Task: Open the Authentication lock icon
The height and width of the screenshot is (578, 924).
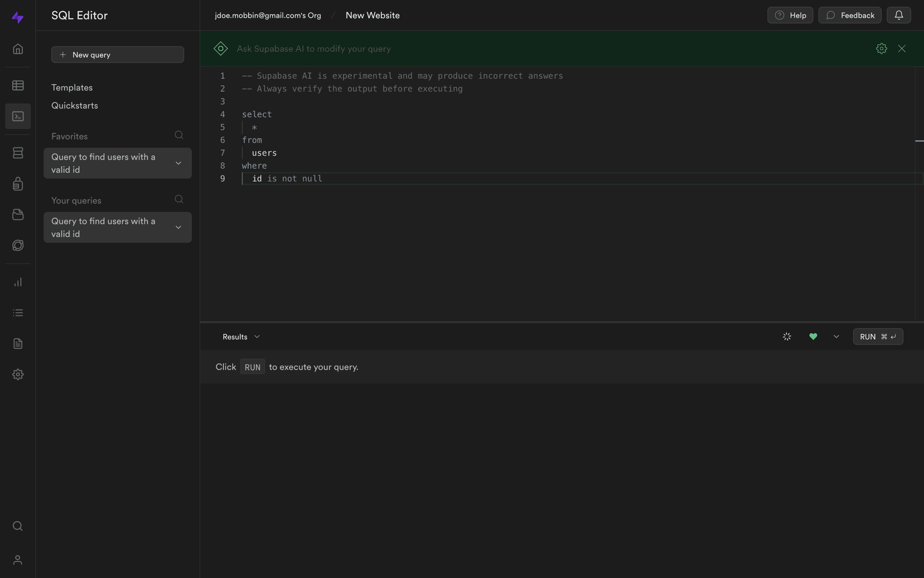Action: coord(18,184)
